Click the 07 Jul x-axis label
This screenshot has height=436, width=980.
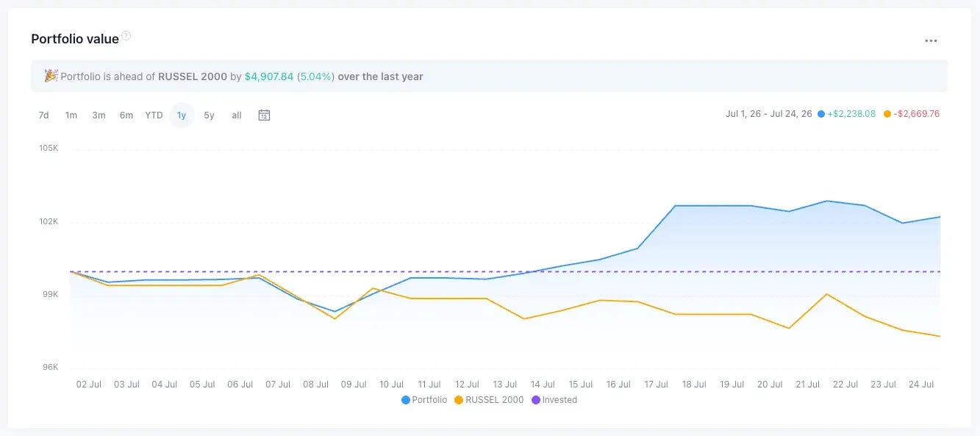point(278,385)
